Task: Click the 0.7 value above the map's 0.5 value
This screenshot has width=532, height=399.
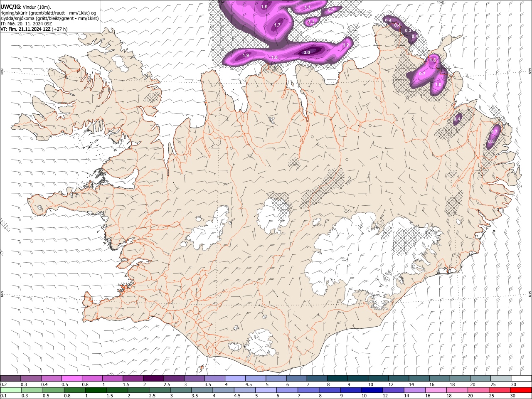Action: click(494, 132)
